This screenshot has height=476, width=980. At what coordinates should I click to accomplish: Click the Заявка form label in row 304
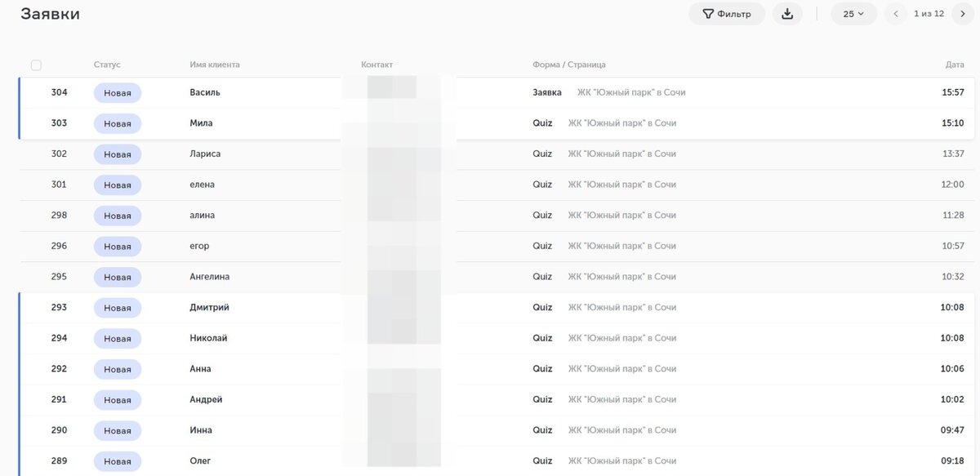click(x=547, y=92)
